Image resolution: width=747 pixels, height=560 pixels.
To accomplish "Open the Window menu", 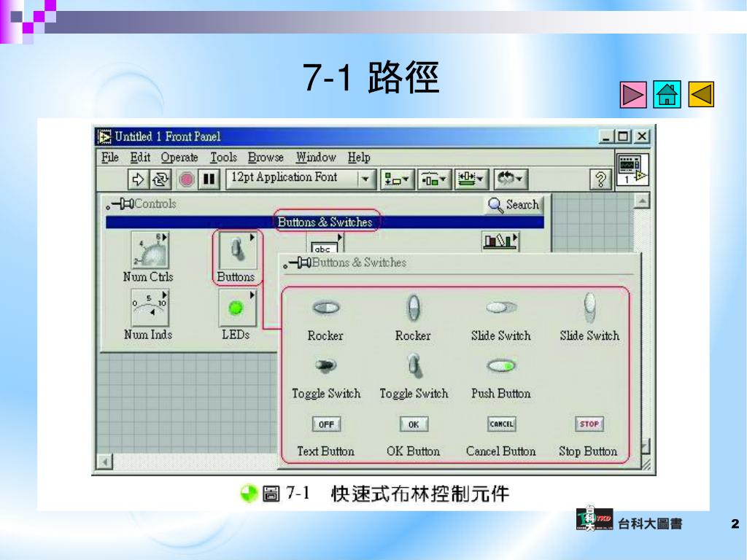I will tap(316, 157).
